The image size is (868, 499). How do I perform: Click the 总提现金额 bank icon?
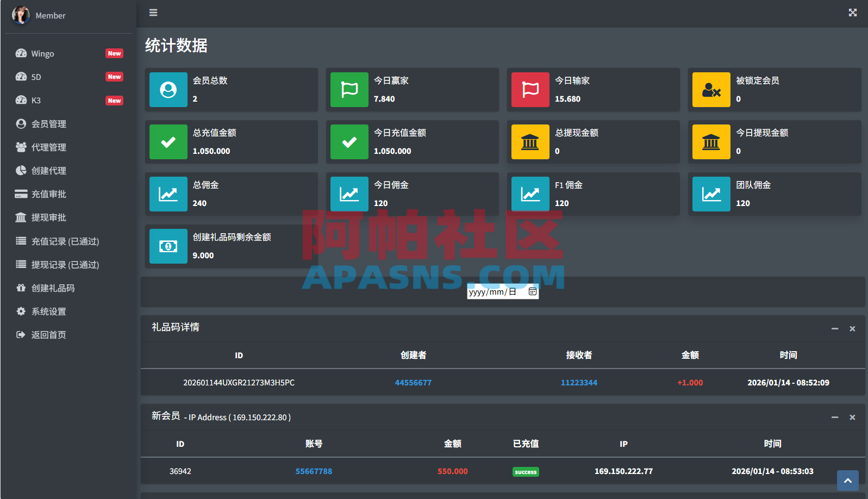(530, 142)
